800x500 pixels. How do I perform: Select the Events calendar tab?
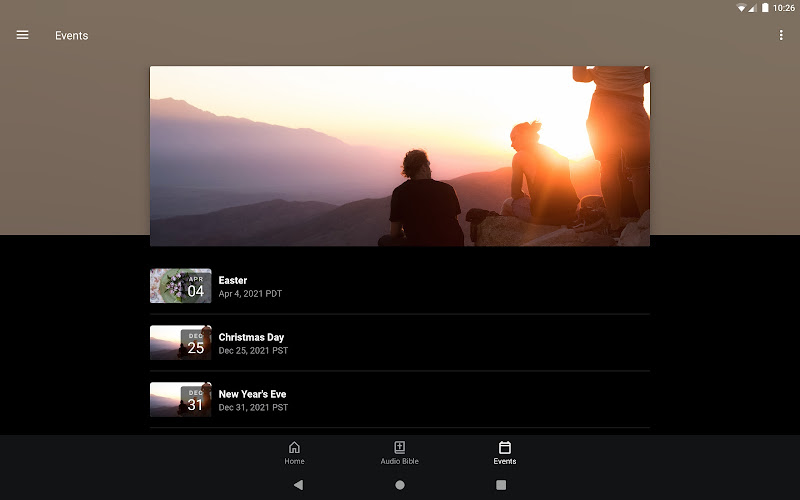coord(505,453)
